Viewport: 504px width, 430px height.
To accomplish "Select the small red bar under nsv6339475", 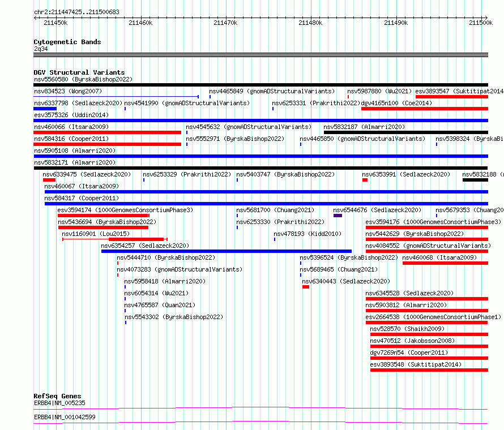I will 49,180.
